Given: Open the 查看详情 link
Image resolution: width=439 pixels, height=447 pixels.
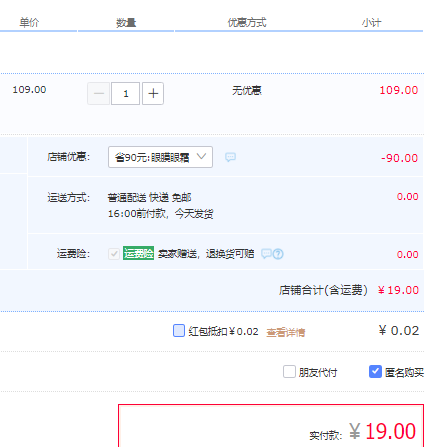Looking at the screenshot, I should click(x=286, y=332).
